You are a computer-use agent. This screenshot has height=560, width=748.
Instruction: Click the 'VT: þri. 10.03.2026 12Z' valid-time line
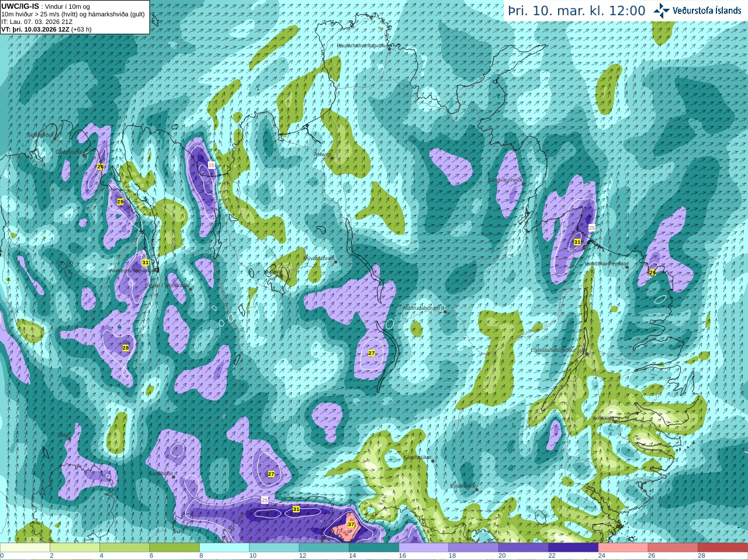tap(35, 29)
